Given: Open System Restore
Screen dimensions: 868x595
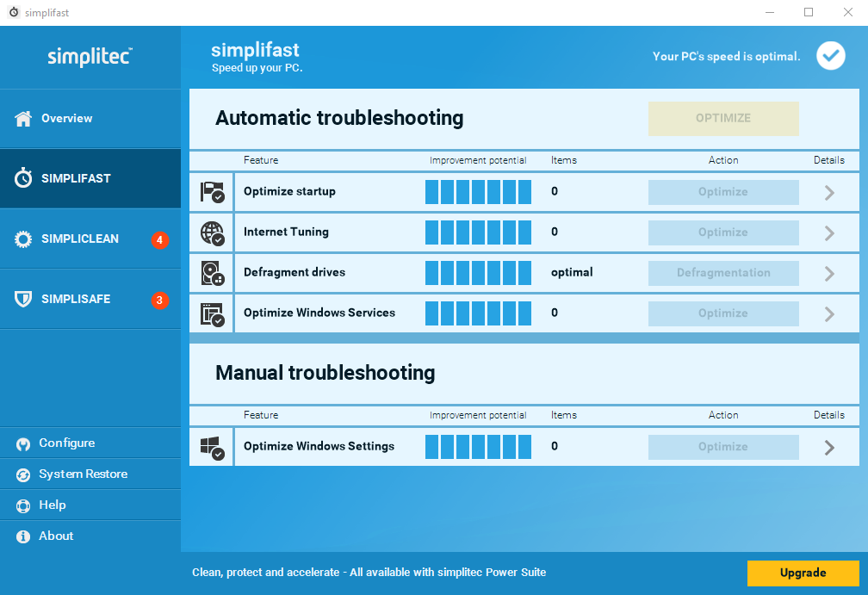Looking at the screenshot, I should (90, 474).
